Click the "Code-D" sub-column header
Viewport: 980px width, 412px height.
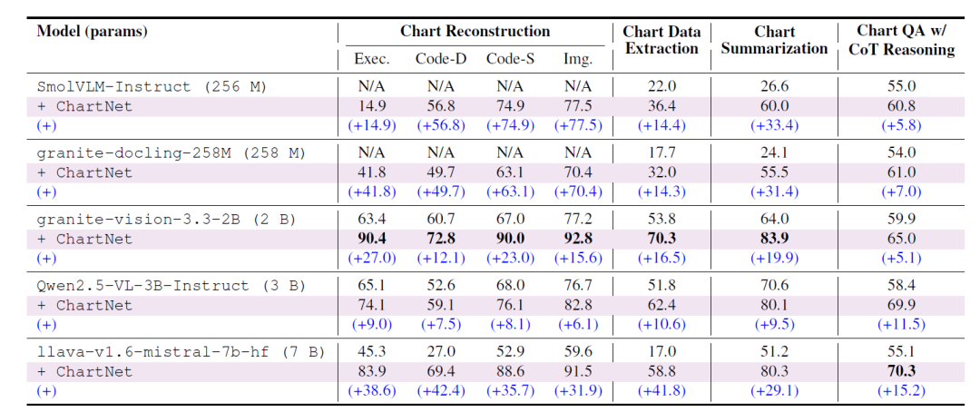tap(441, 59)
